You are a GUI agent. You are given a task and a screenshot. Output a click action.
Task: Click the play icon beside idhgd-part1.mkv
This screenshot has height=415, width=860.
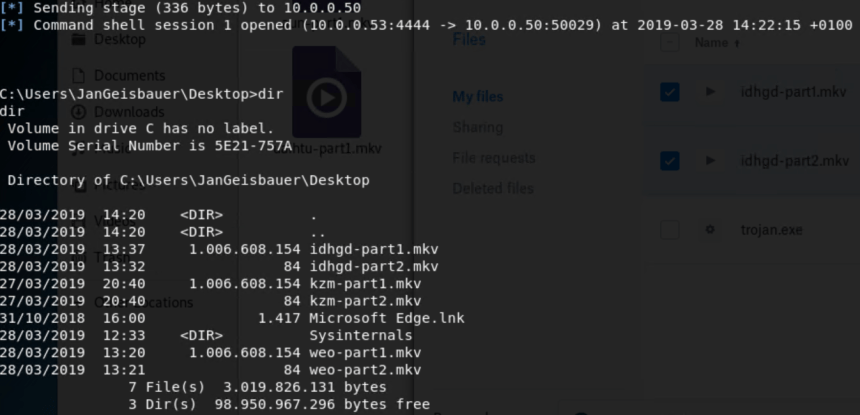click(711, 92)
